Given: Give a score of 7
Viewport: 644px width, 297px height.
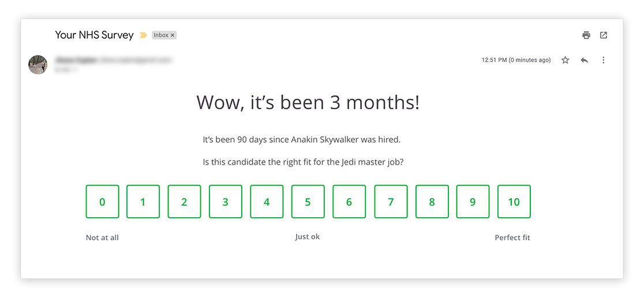Looking at the screenshot, I should pyautogui.click(x=391, y=202).
